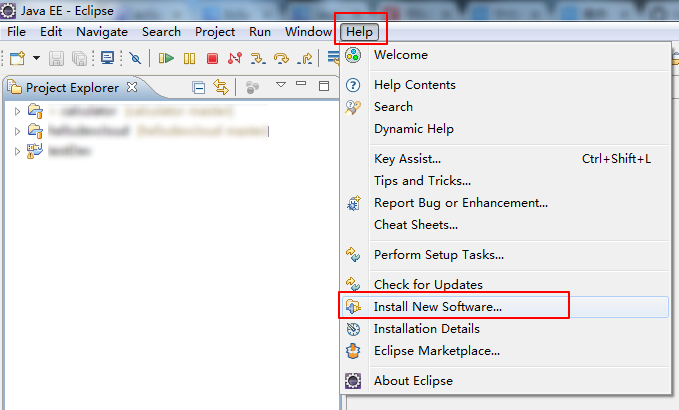
Task: Expand the first project tree node
Action: click(x=17, y=111)
